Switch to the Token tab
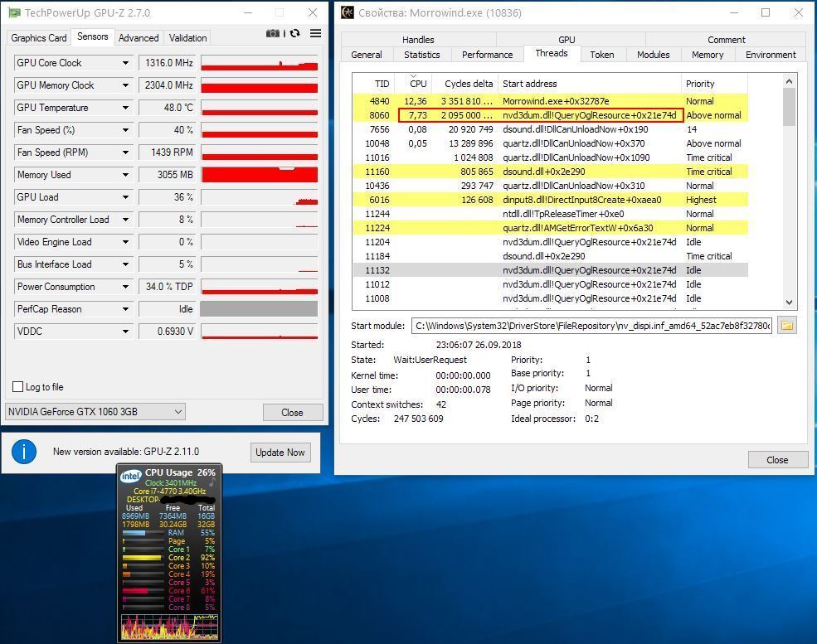Viewport: 817px width, 644px height. [x=602, y=55]
